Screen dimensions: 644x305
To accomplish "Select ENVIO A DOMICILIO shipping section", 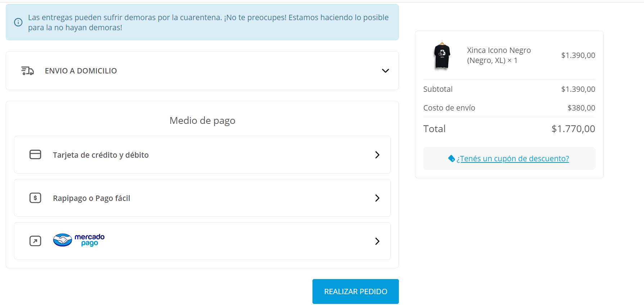I will 202,71.
